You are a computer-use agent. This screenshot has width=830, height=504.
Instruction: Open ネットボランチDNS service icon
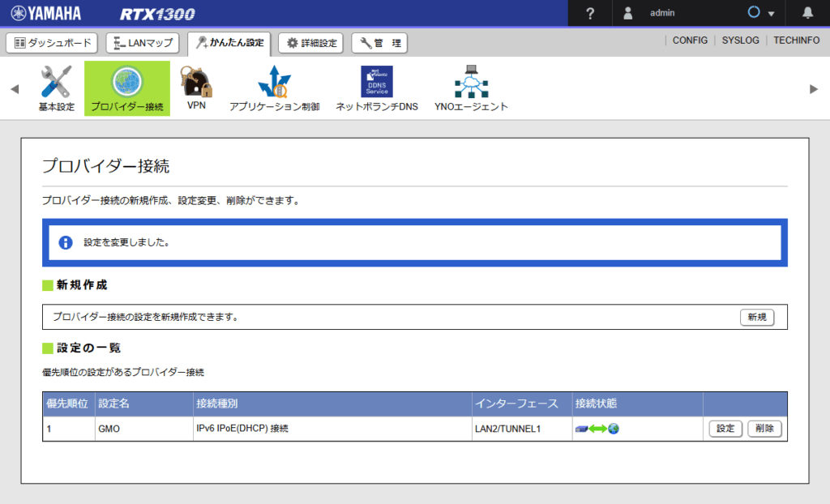click(x=377, y=82)
